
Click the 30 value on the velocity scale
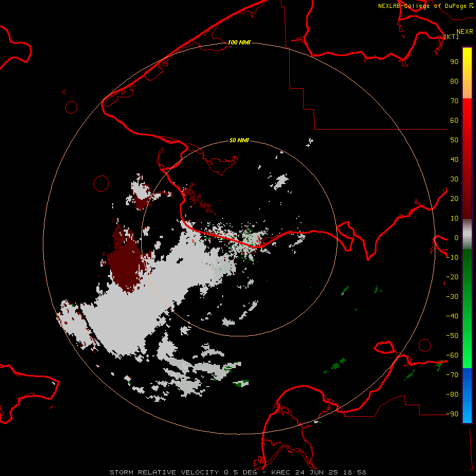(x=454, y=179)
